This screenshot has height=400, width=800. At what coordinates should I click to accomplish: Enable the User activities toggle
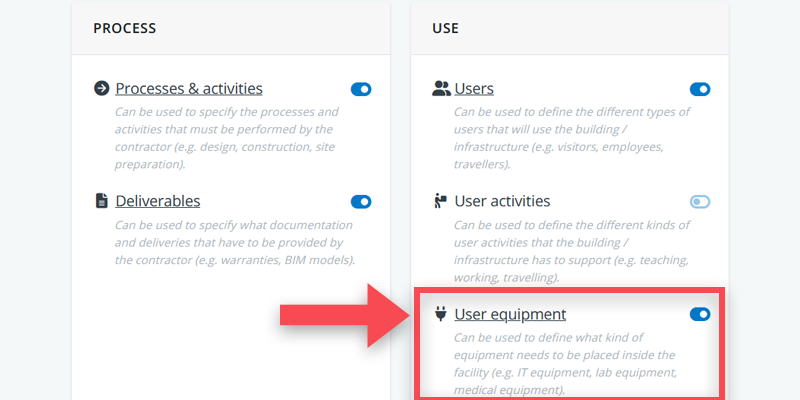click(x=700, y=202)
